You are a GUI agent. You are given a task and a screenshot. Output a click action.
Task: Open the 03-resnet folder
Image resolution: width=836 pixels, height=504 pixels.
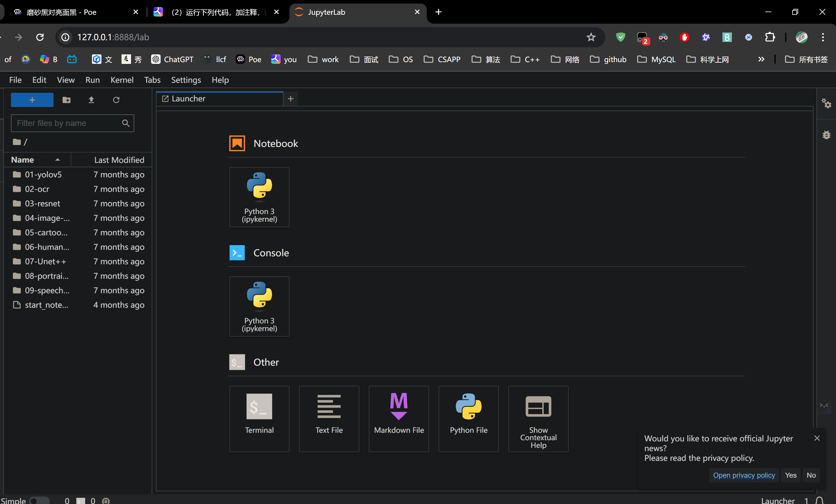(x=78, y=203)
